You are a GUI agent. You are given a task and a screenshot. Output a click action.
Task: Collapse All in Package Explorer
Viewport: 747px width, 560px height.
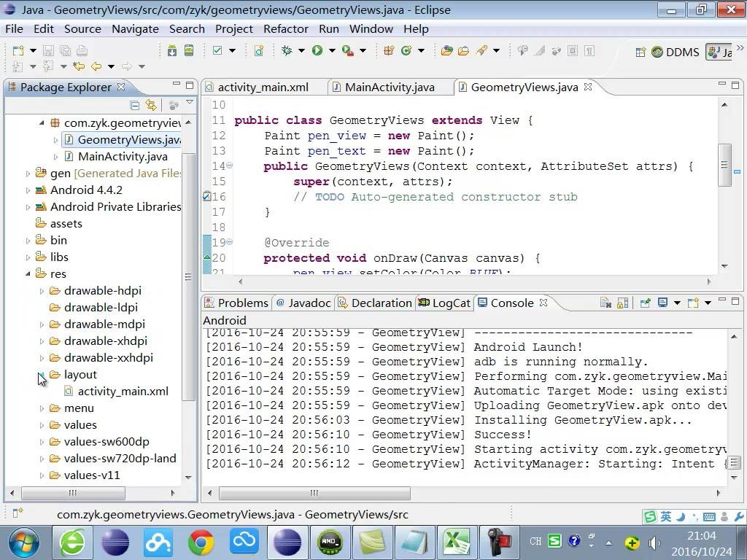click(134, 105)
